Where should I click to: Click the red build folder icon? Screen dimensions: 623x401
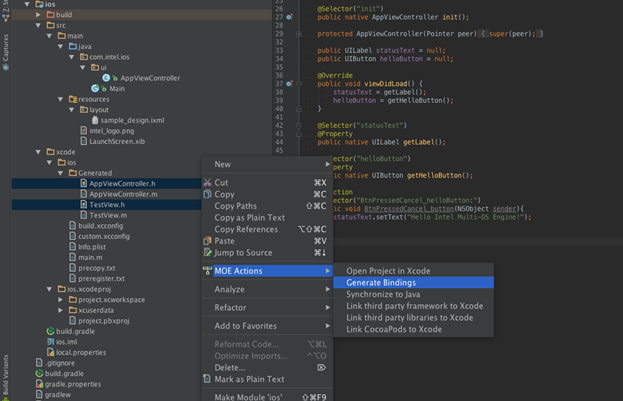50,15
